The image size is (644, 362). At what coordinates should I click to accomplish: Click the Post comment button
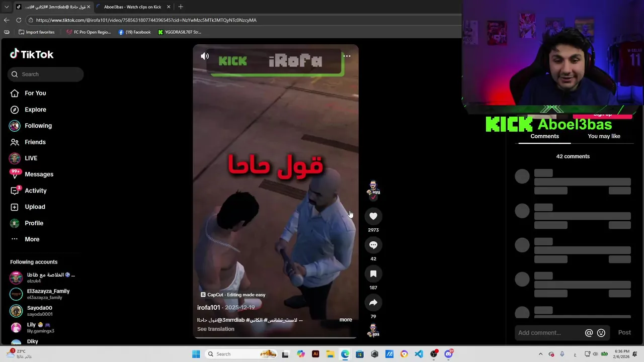[624, 332]
